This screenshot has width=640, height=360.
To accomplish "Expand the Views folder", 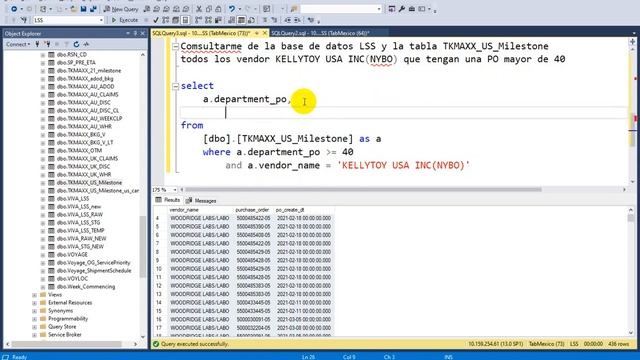I will [x=35, y=295].
